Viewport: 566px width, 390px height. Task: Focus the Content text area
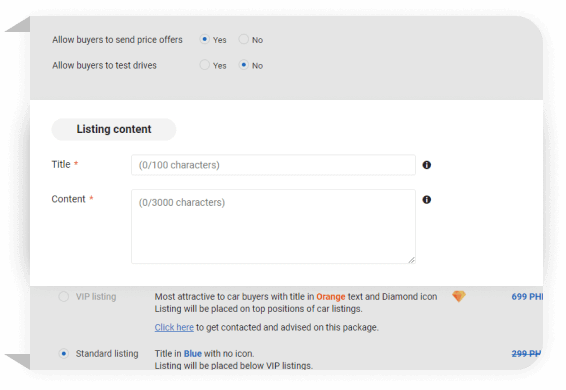tap(273, 226)
